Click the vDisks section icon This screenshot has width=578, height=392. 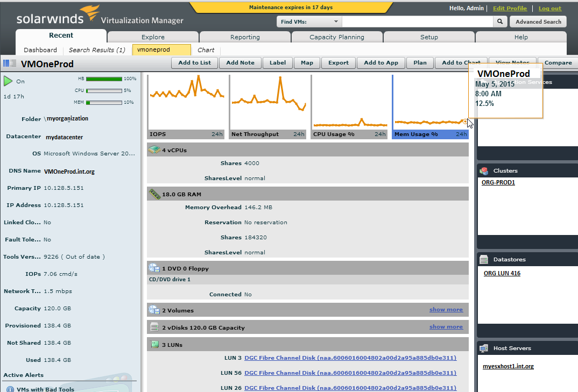[154, 327]
